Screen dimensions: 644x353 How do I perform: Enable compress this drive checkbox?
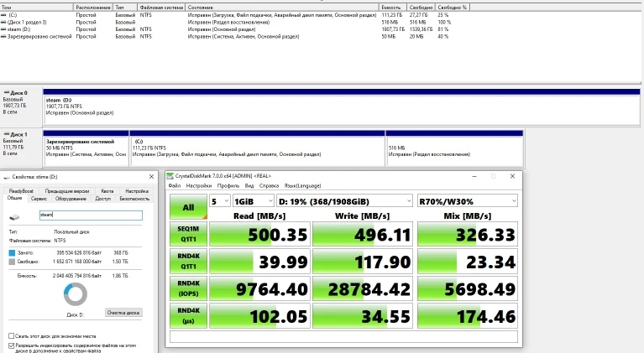coord(10,335)
